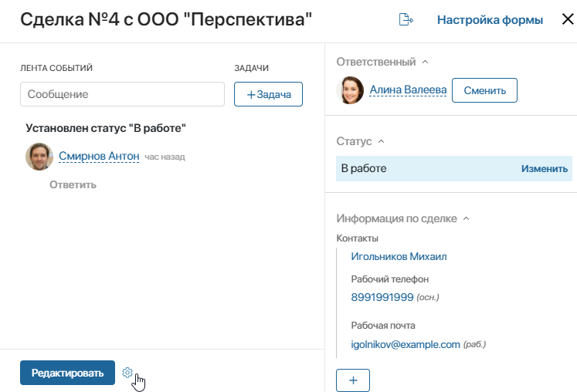
Task: Change status via Изменить link
Action: click(x=545, y=169)
